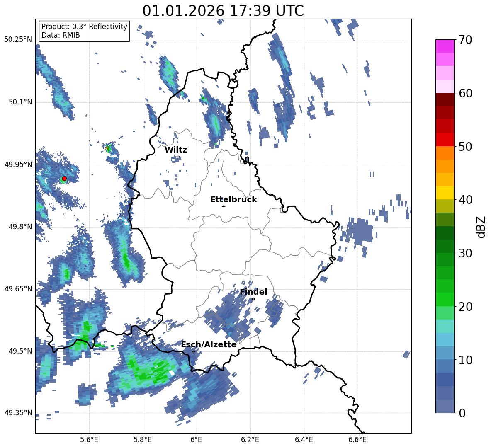Click the 49.65°N latitude label
The image size is (491, 448).
click(18, 289)
